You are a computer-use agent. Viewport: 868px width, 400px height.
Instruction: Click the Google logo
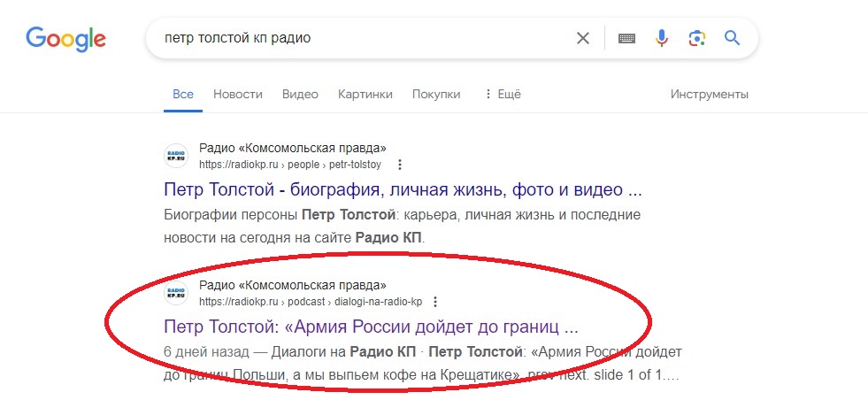pos(65,38)
